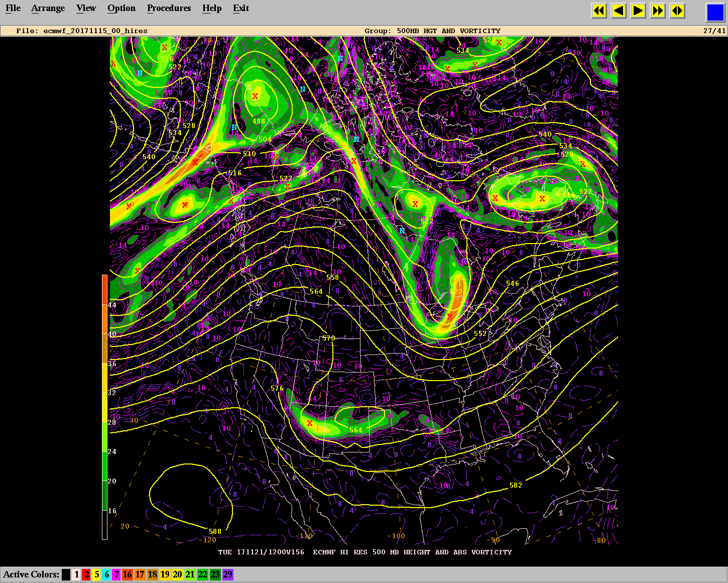This screenshot has width=728, height=583.
Task: Pick cyan color swatch number 6
Action: point(106,574)
